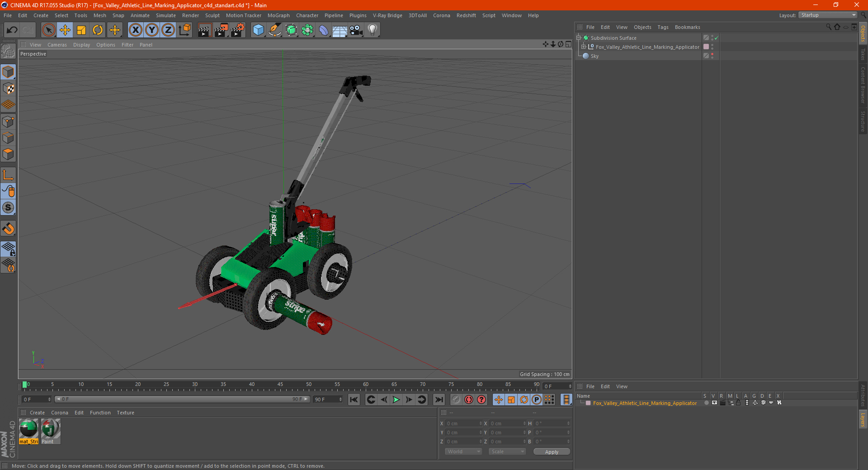This screenshot has height=470, width=868.
Task: Switch to Points mode
Action: 8,122
